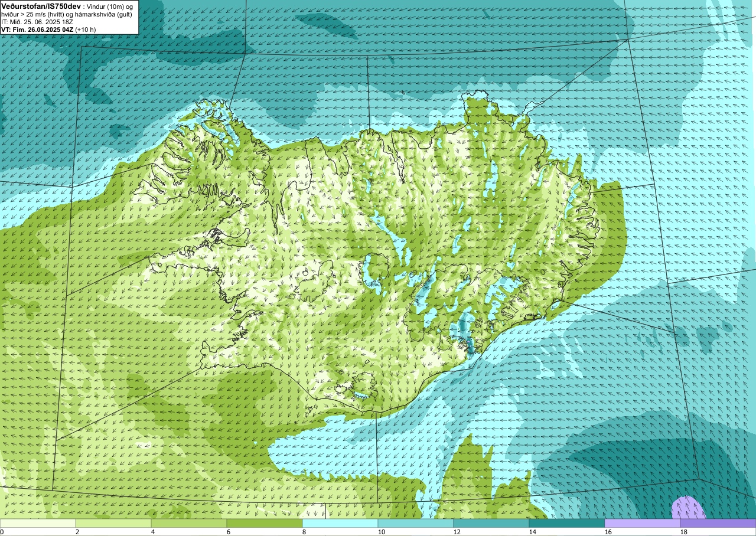Click the 'VT: Fim. 26.06.2025 04Z' valid time
The height and width of the screenshot is (536, 756).
(x=37, y=29)
